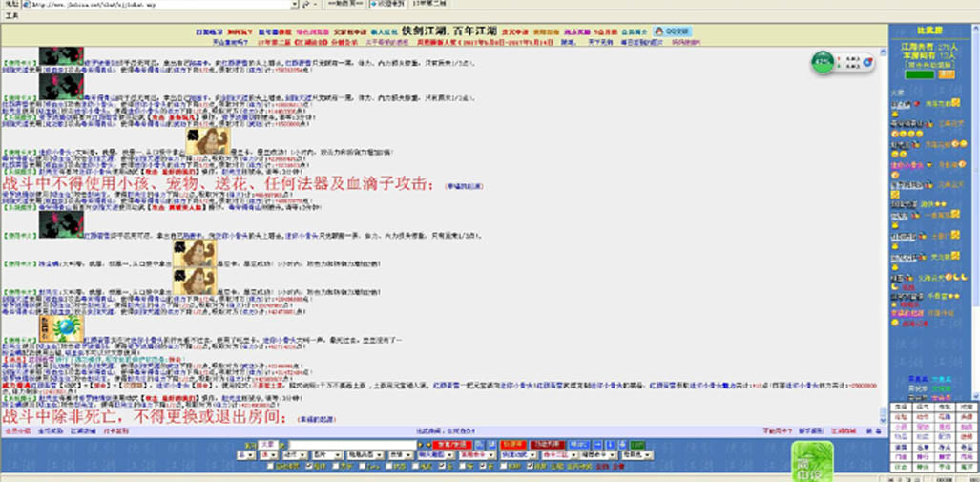
Task: Click the orange button beside green bar in sidebar
Action: (947, 74)
